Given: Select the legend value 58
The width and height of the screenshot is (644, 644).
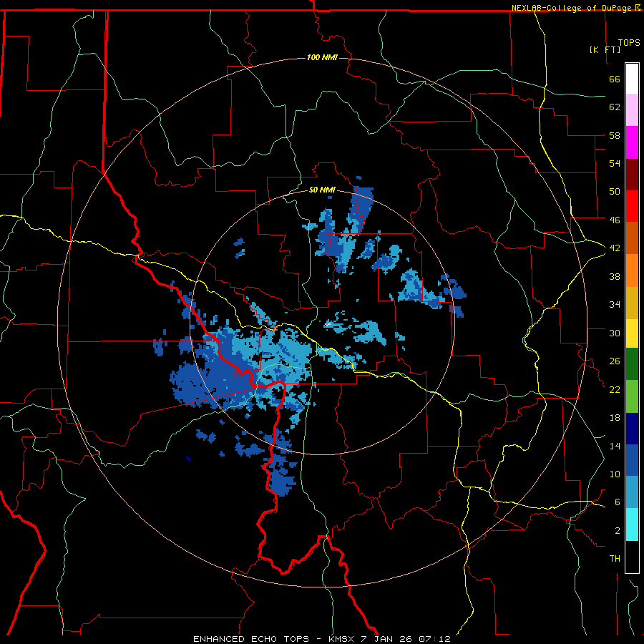Looking at the screenshot, I should (615, 135).
